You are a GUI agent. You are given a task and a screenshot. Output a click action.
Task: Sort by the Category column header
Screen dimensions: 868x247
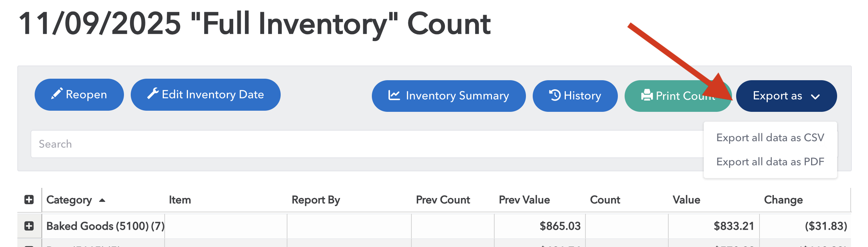(69, 200)
